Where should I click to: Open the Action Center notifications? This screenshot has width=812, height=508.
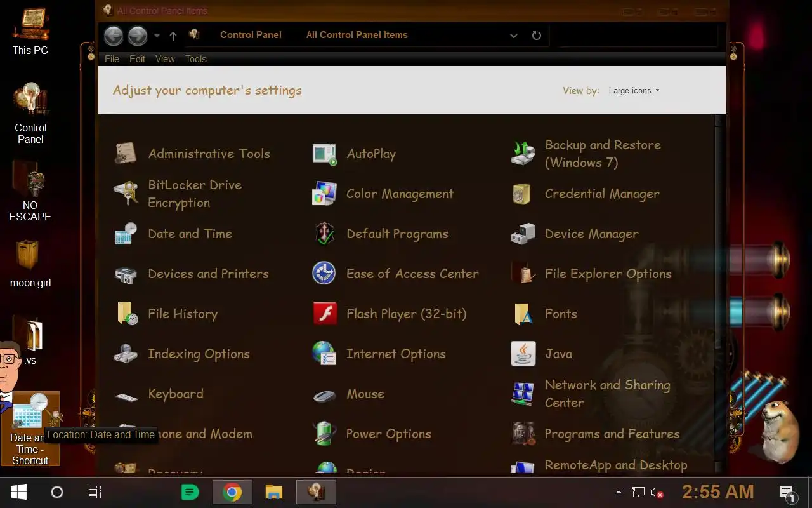click(x=787, y=493)
